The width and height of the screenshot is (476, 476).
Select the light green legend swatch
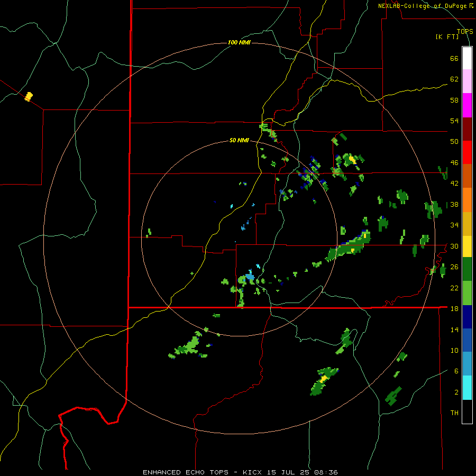tap(467, 293)
